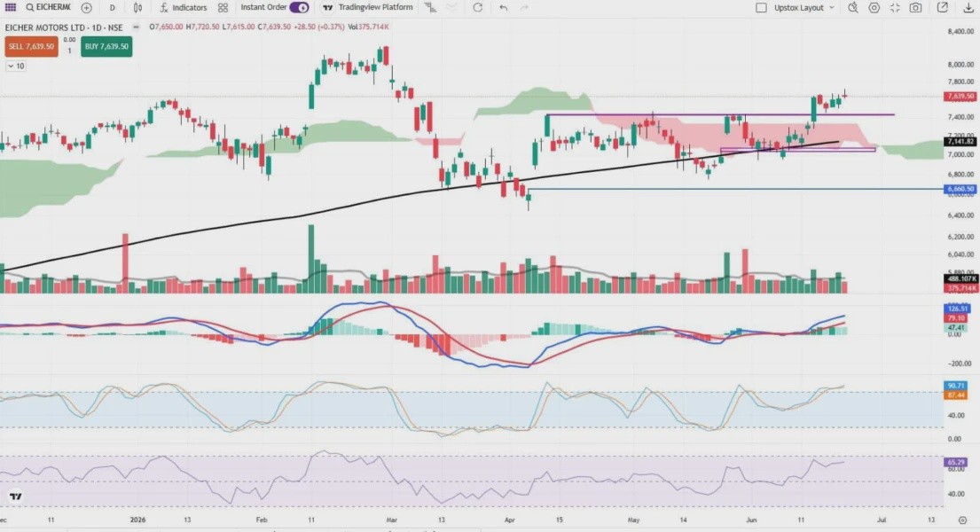
Task: Click the May label on time axis
Action: pyautogui.click(x=634, y=520)
